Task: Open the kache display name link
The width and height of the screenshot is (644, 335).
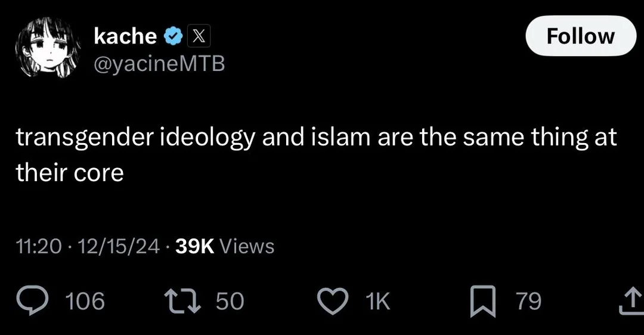Action: point(125,36)
